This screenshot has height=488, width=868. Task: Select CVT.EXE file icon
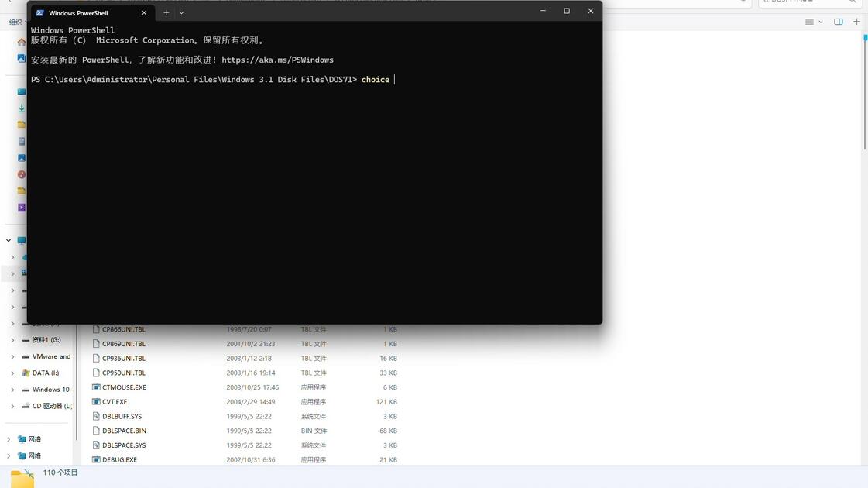pyautogui.click(x=96, y=401)
